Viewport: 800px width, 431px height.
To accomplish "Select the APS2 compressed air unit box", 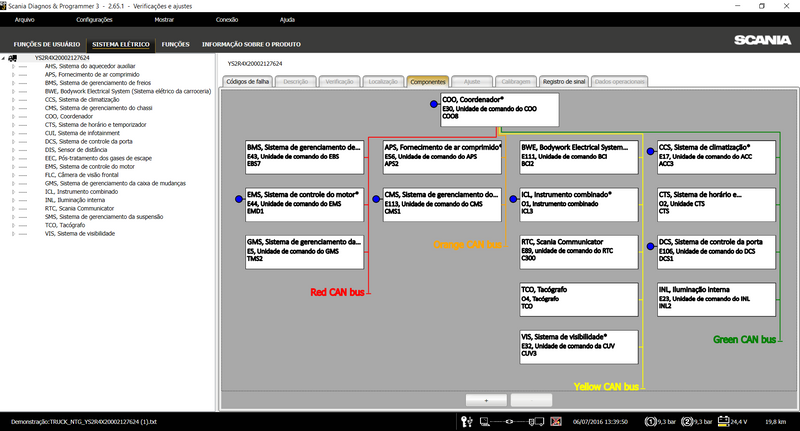I will (442, 157).
